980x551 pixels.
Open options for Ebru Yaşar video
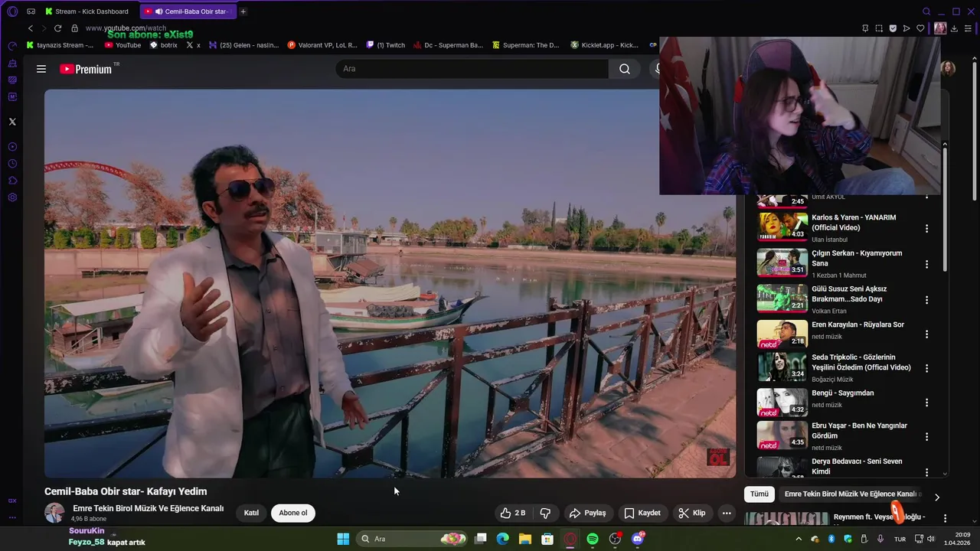[926, 437]
